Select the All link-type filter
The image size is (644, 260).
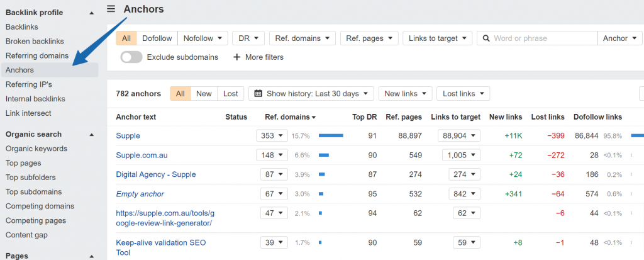126,38
